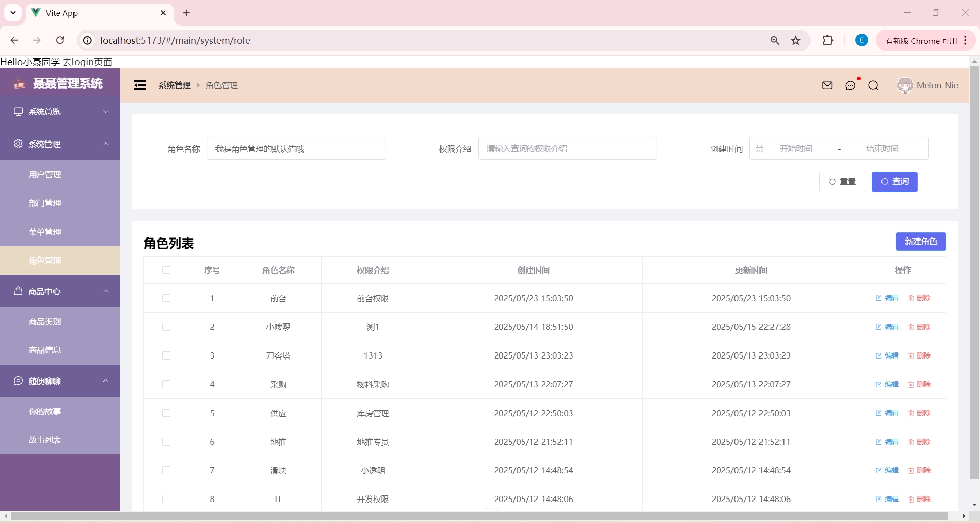Click the header search magnifier icon
This screenshot has height=523, width=980.
point(873,85)
